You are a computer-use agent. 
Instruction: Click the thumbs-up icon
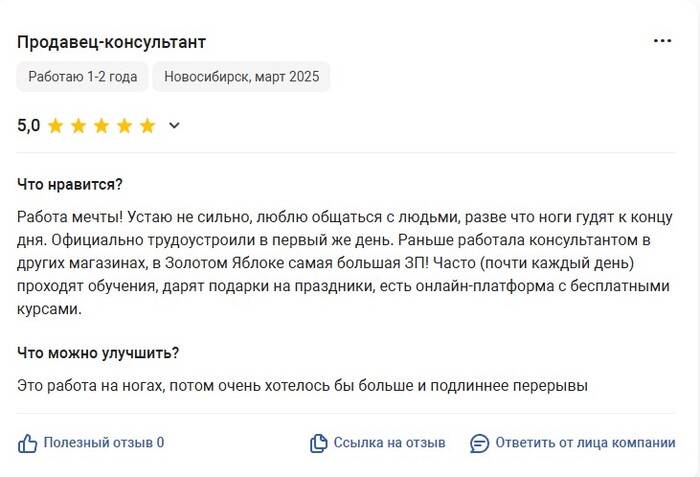tap(28, 443)
